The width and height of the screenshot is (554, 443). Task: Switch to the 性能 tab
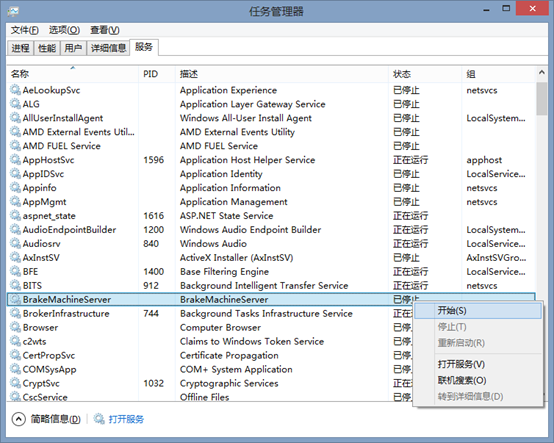coord(47,48)
